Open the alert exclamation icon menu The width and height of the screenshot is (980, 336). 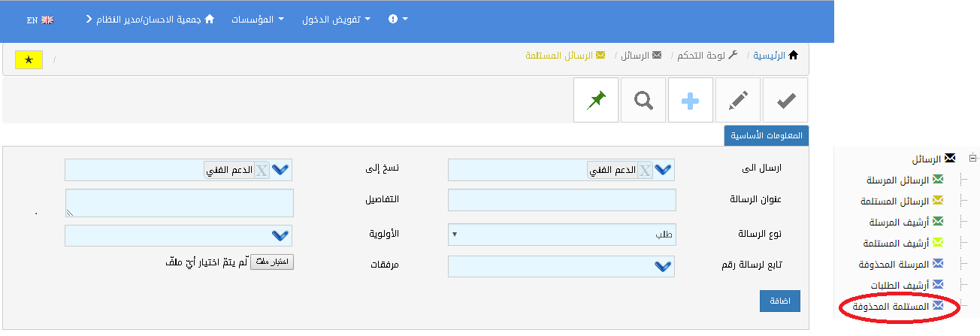point(398,20)
